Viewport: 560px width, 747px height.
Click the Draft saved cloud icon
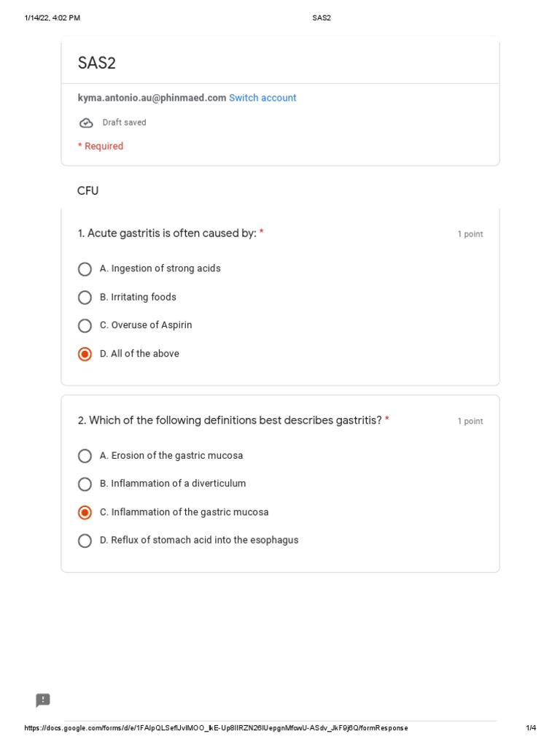click(x=86, y=123)
